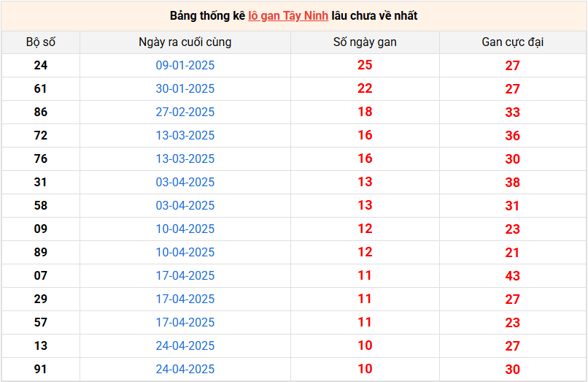Open the 10-04-2025 date in row 89
Viewport: 588px width, 382px height.
coord(185,252)
